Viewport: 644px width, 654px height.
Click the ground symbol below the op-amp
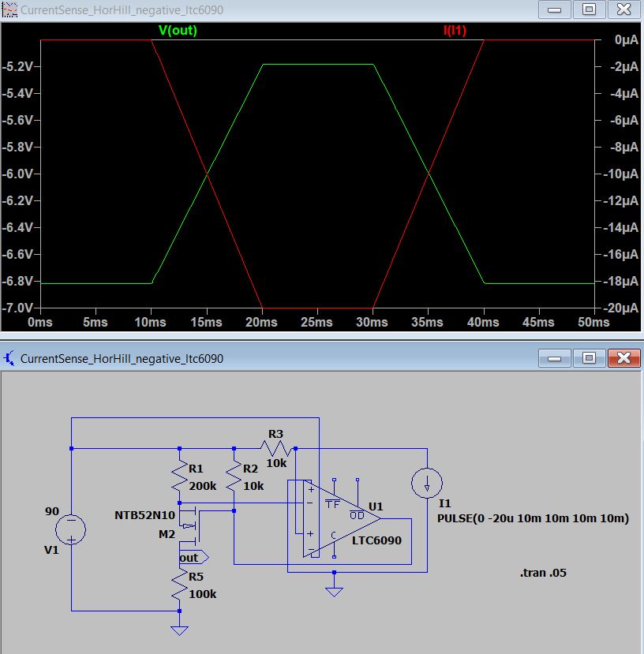(334, 592)
